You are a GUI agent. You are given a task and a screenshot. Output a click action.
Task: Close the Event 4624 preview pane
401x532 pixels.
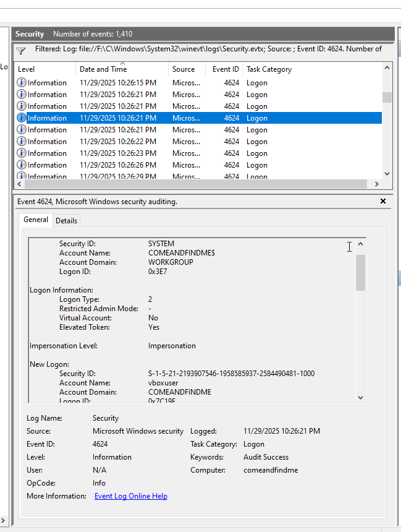[383, 202]
